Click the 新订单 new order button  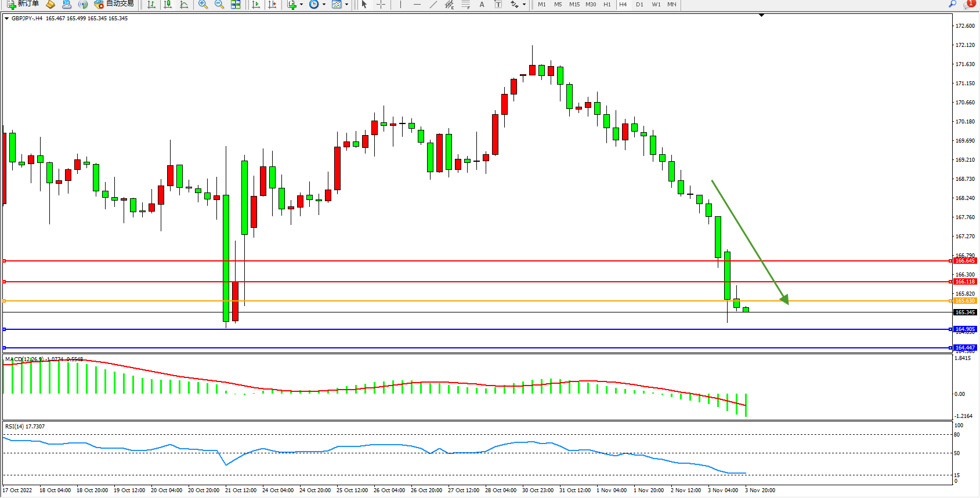(x=23, y=4)
